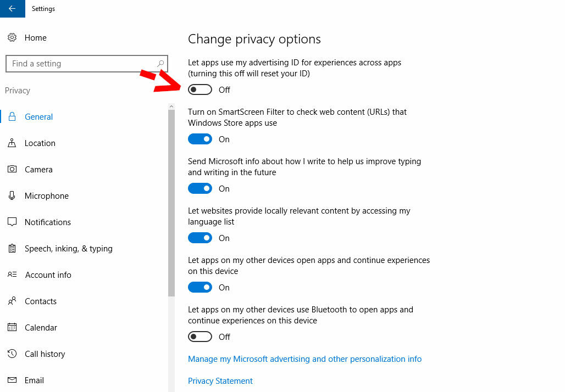Screen dimensions: 565x392
Task: Select the Location pin icon
Action: pyautogui.click(x=12, y=143)
